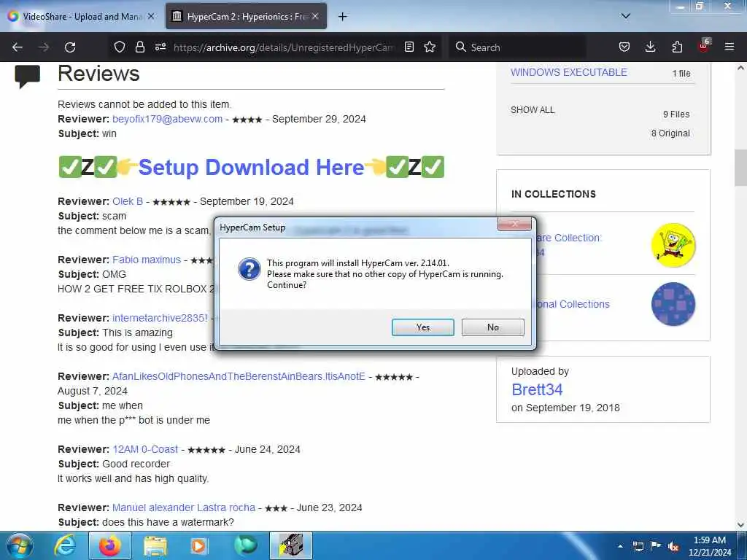Image resolution: width=747 pixels, height=560 pixels.
Task: Select HyperCam 2 Hyperionics tab
Action: [247, 16]
